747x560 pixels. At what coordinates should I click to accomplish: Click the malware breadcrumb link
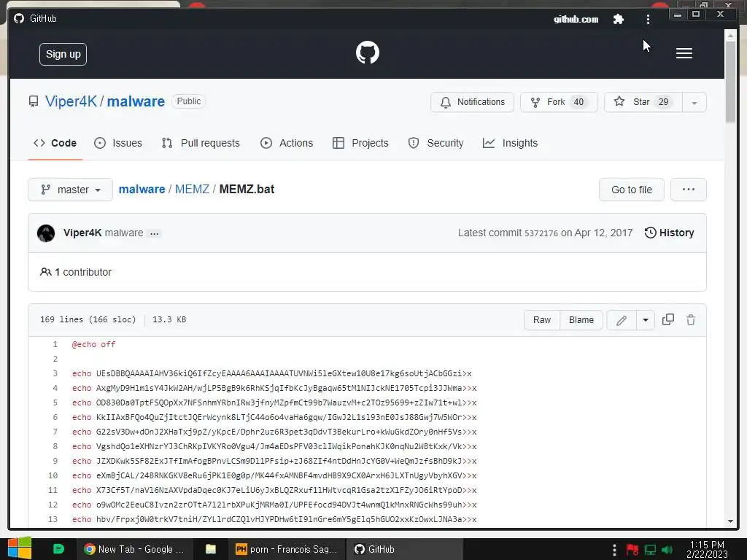click(142, 189)
